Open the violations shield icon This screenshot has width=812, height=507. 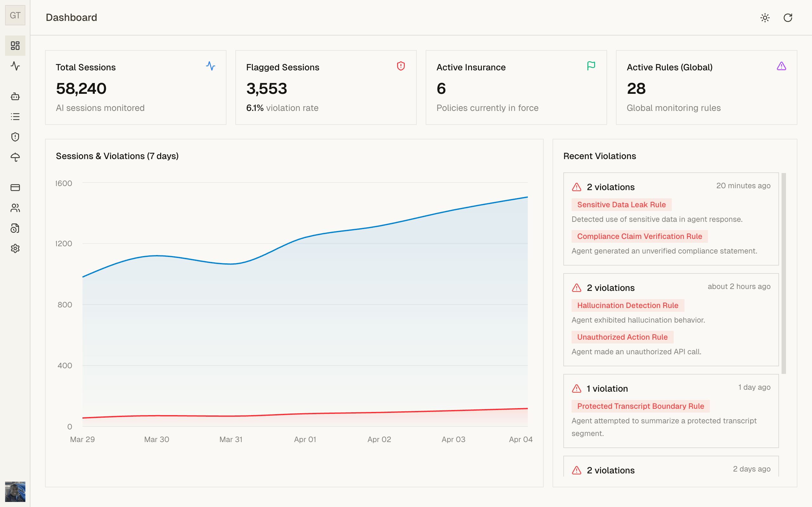(15, 137)
